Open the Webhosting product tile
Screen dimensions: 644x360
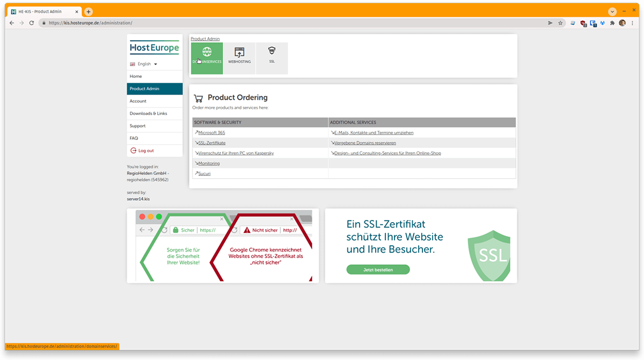(x=239, y=58)
